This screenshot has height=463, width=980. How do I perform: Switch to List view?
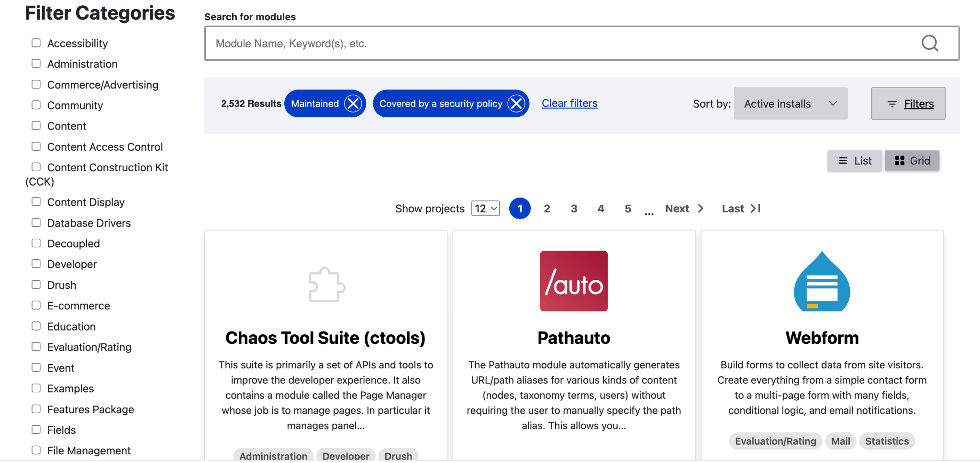click(x=854, y=160)
